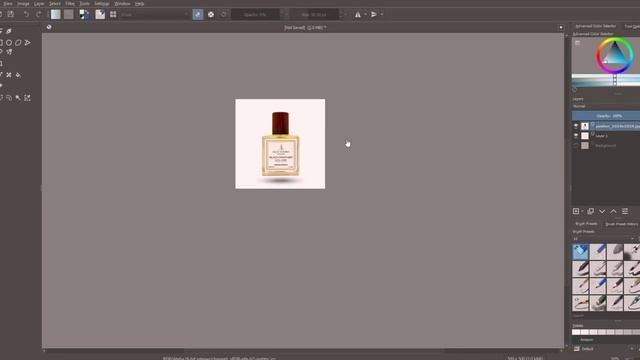Select the Ellipse tool
Screen dimensions: 640x360
(x=9, y=42)
